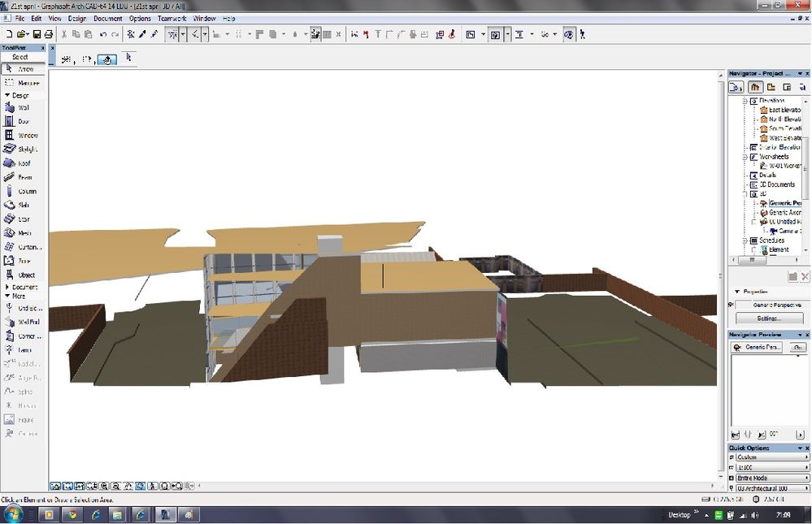812x524 pixels.
Task: Choose the Window tool
Action: click(24, 136)
